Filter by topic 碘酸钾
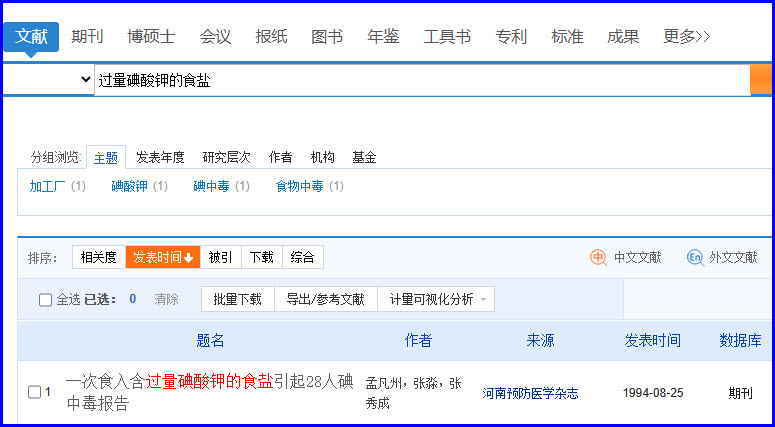This screenshot has width=775, height=427. click(129, 186)
